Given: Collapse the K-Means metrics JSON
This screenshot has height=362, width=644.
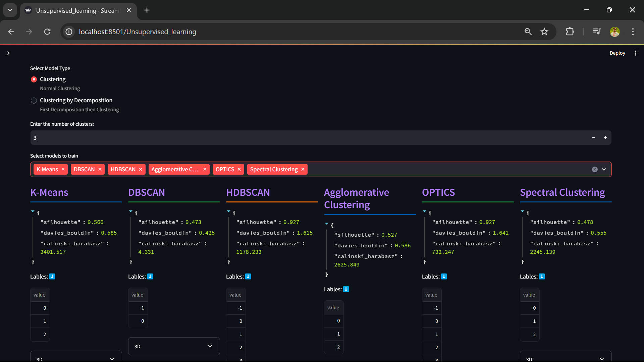Looking at the screenshot, I should tap(33, 211).
